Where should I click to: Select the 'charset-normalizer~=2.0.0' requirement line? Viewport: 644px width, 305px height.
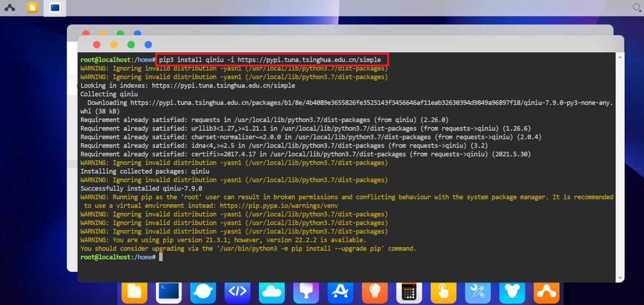pyautogui.click(x=311, y=137)
